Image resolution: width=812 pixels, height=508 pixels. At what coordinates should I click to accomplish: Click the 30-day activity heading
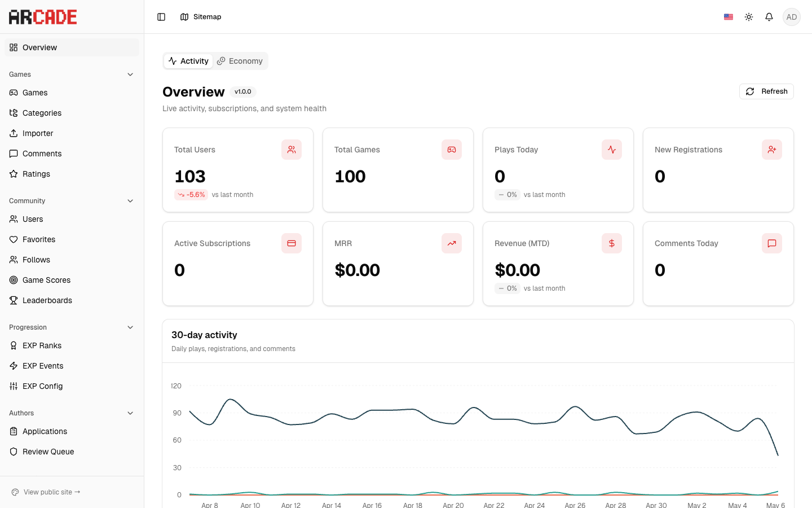[x=204, y=335]
